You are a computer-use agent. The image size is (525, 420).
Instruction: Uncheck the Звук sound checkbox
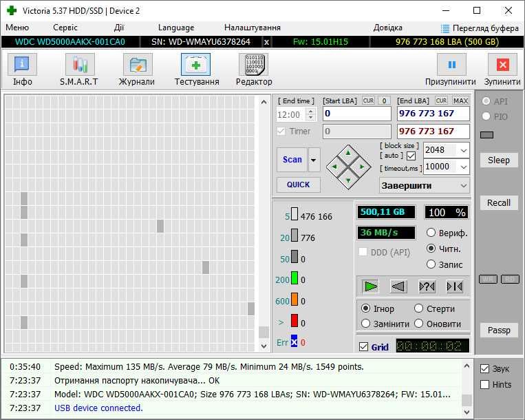484,369
